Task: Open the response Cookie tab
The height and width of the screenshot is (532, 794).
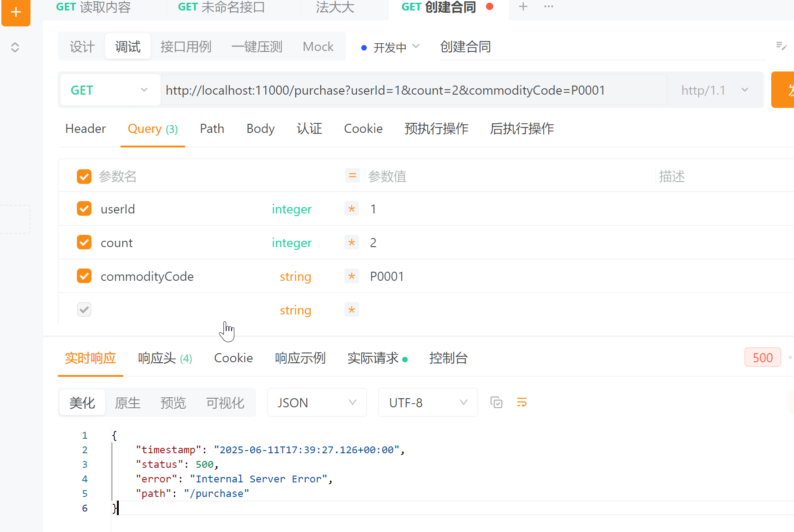Action: coord(233,358)
